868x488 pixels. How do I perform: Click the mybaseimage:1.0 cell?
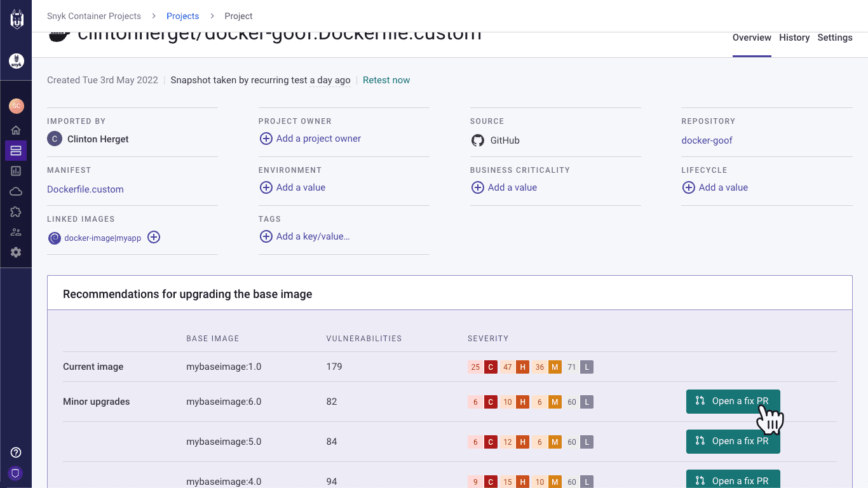coord(224,367)
